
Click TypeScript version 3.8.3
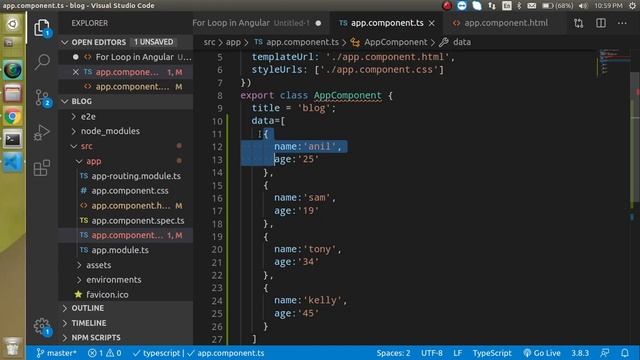pyautogui.click(x=580, y=353)
